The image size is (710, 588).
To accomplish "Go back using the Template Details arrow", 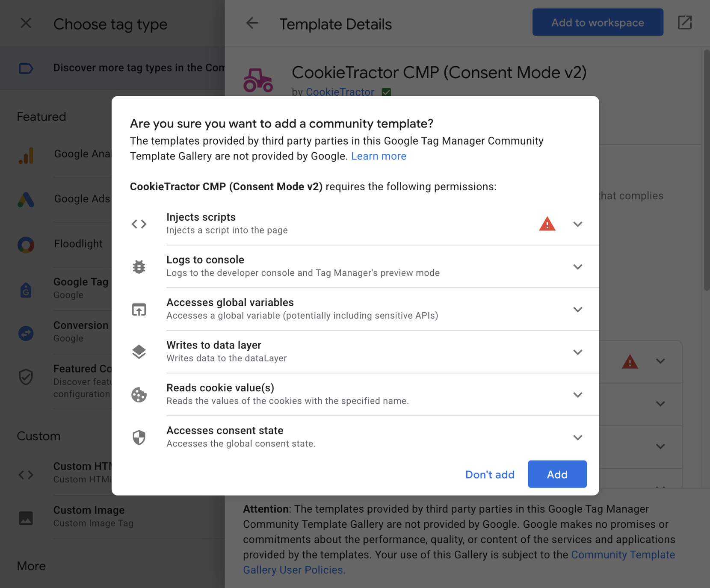I will click(252, 23).
